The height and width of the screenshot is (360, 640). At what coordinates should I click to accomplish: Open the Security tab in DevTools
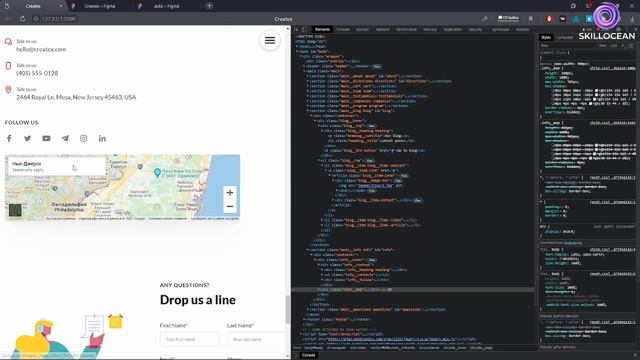(x=475, y=29)
